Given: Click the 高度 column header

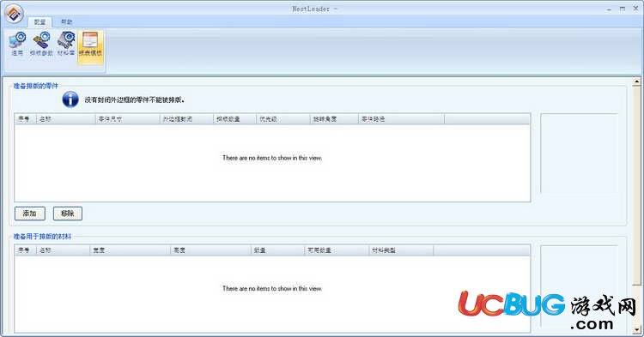Looking at the screenshot, I should pyautogui.click(x=210, y=250).
